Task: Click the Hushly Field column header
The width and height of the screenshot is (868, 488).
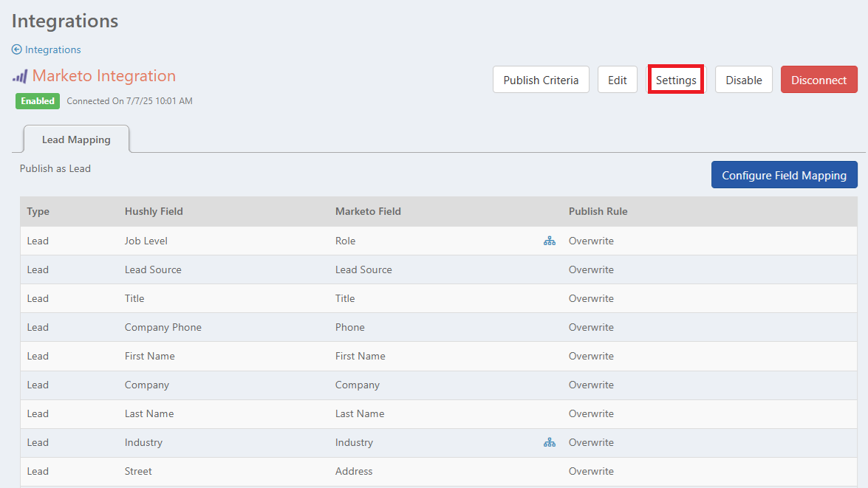Action: 154,211
